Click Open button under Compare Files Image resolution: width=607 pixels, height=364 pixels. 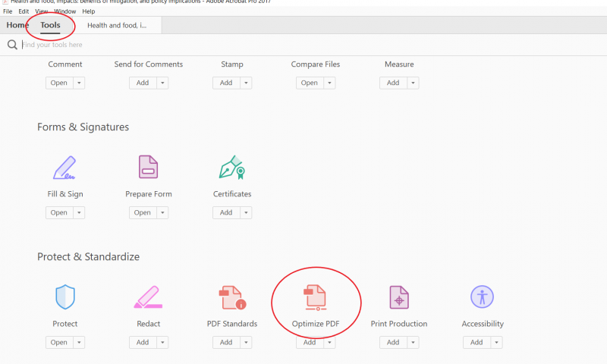[310, 83]
